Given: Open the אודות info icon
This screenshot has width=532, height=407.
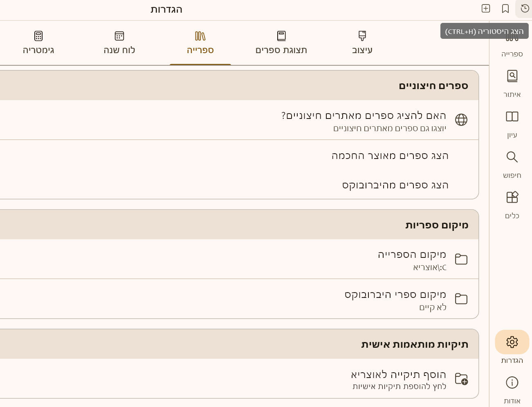Looking at the screenshot, I should [x=512, y=383].
